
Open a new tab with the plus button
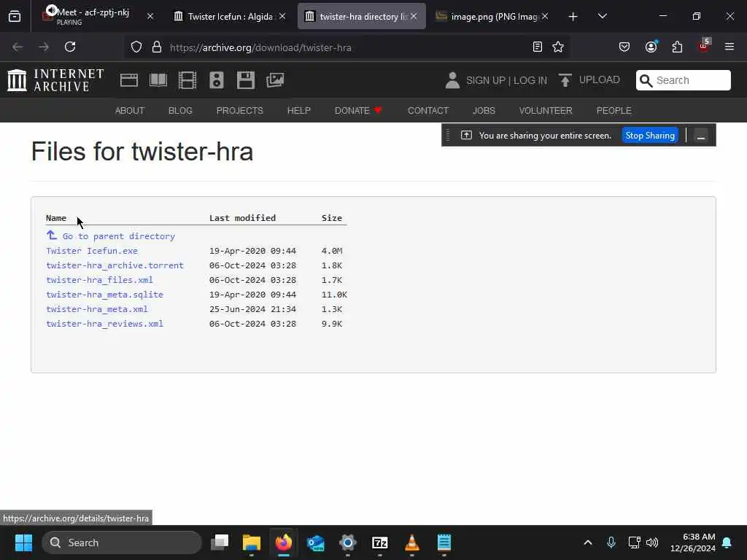(x=573, y=16)
